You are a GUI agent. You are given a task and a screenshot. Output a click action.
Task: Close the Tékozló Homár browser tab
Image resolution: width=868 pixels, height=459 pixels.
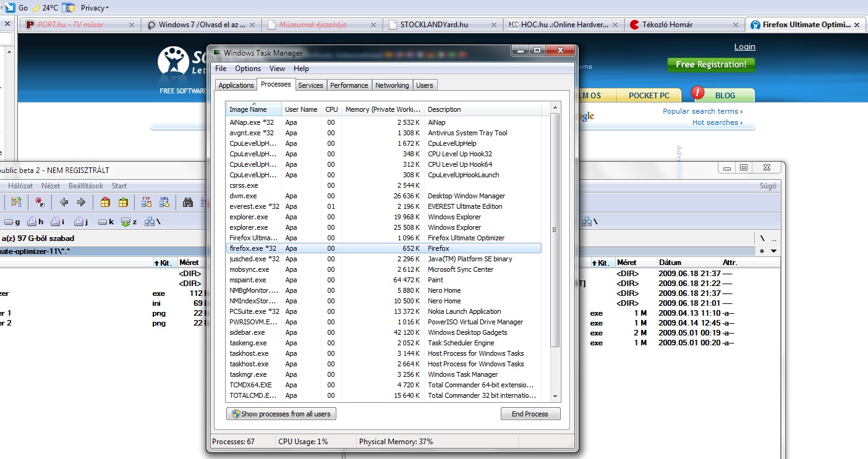736,25
